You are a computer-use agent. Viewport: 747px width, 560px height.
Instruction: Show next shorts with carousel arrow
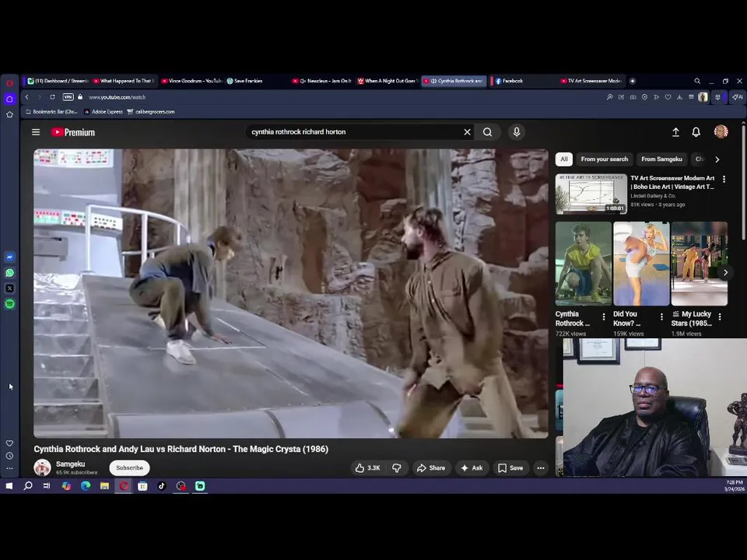click(x=725, y=272)
